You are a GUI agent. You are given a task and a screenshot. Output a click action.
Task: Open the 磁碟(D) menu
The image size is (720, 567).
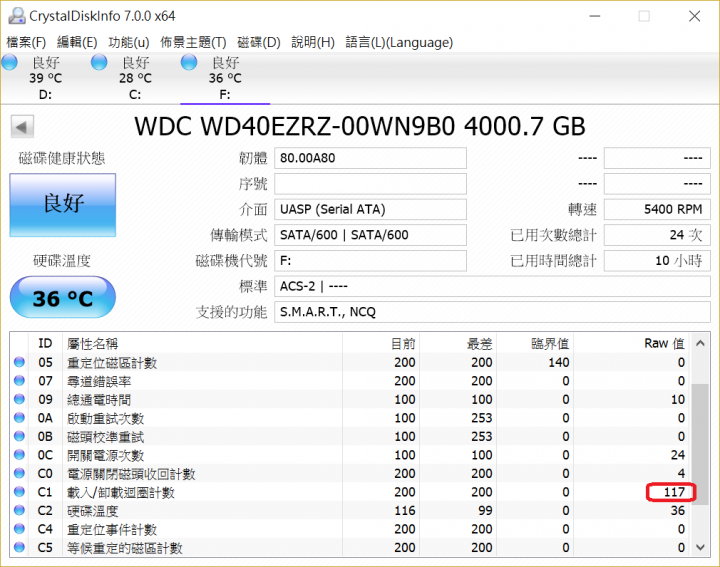click(259, 42)
